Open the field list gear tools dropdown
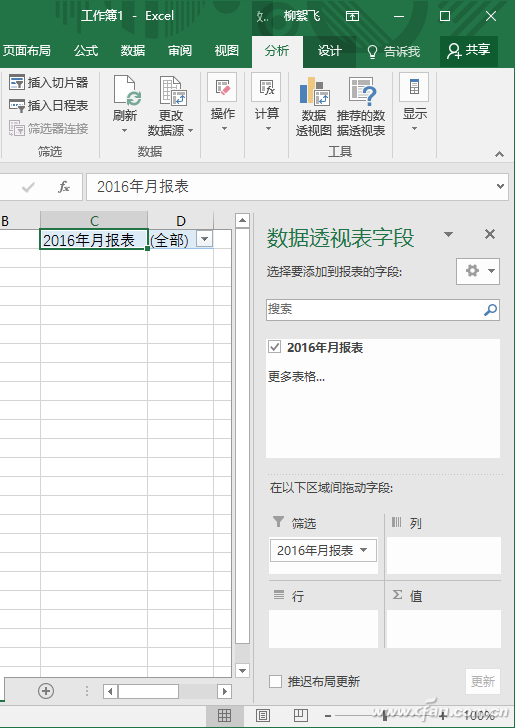This screenshot has width=515, height=728. click(478, 271)
